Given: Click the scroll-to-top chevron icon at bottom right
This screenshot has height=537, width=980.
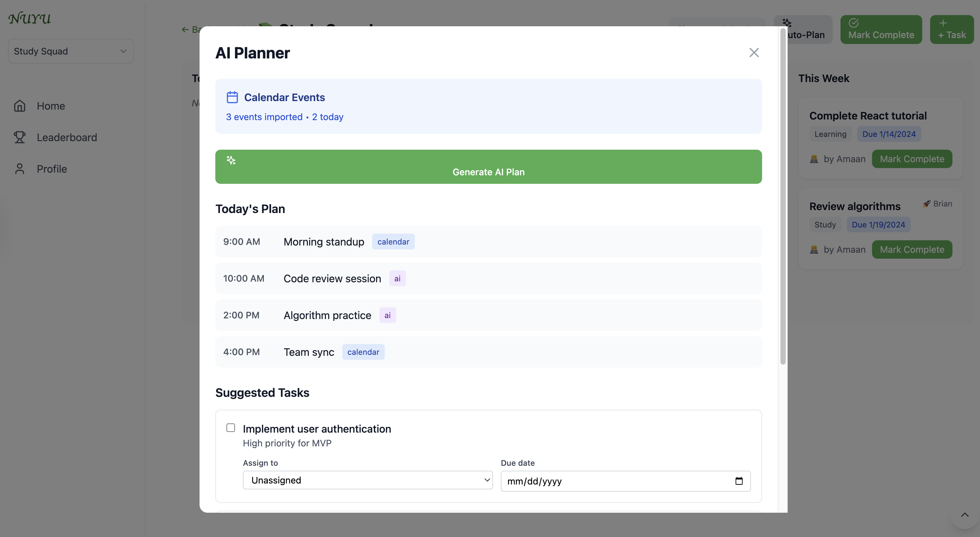Looking at the screenshot, I should 964,515.
